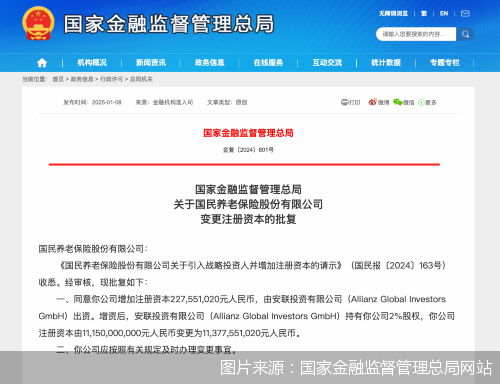Open the green plus 更多 share icon
Viewport: 500px width, 384px height.
[421, 102]
